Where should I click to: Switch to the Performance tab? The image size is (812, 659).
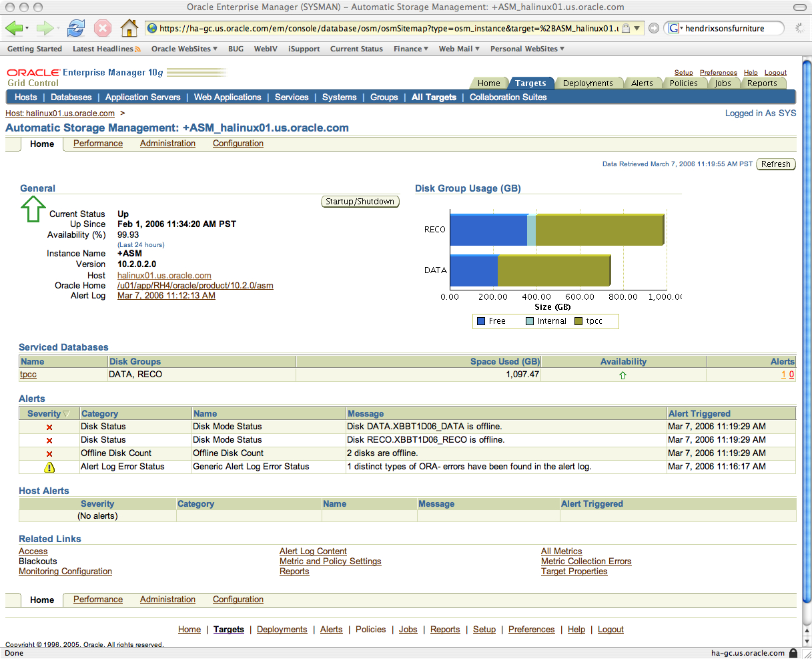coord(98,144)
